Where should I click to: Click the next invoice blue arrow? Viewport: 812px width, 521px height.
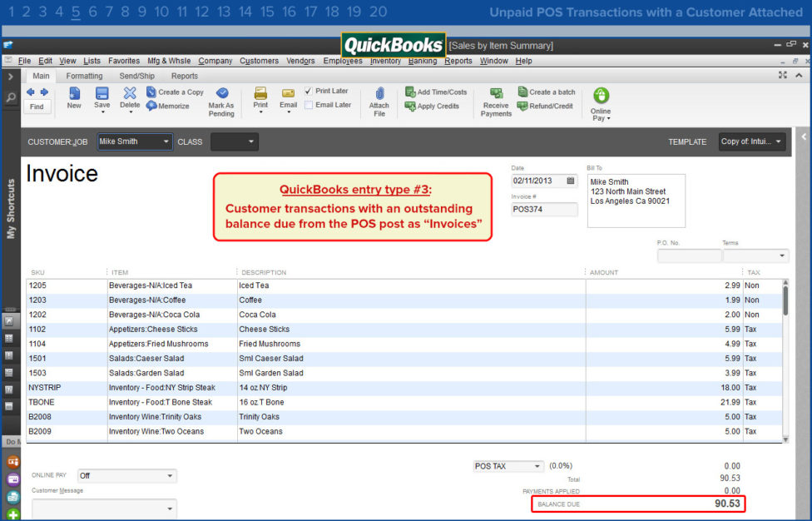[x=45, y=92]
